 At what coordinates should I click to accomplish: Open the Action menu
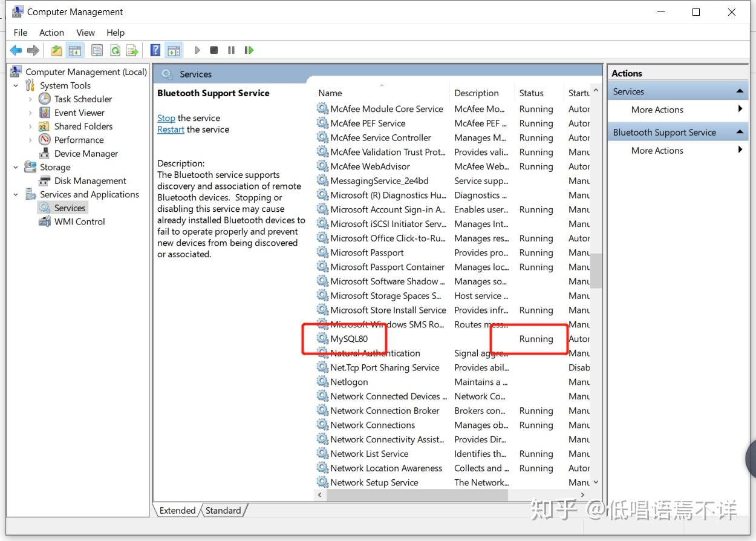click(x=51, y=32)
